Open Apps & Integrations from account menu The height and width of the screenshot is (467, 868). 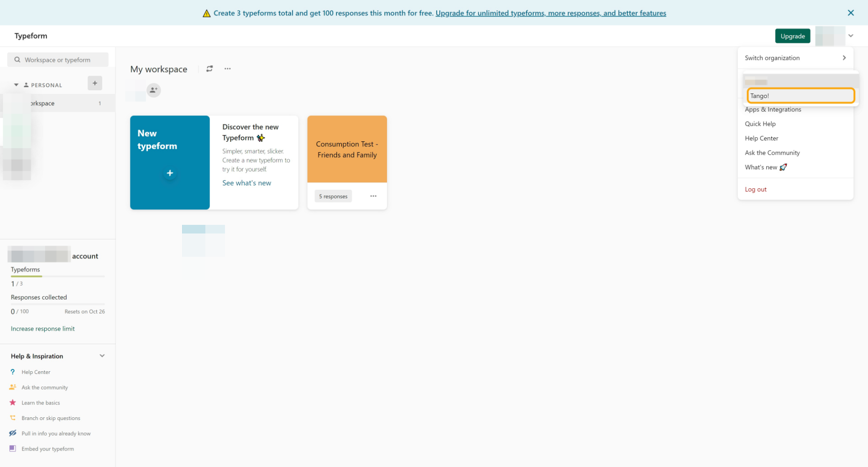point(773,109)
